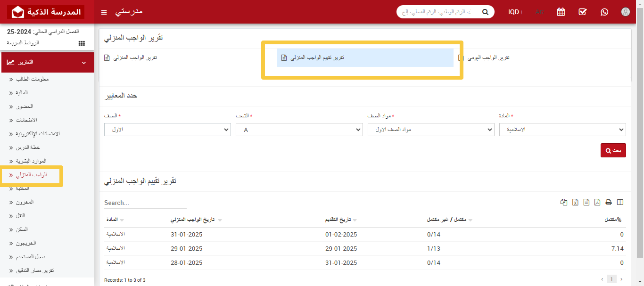Open the calendar icon in the header
Screen dimensions: 644x286
(x=561, y=12)
